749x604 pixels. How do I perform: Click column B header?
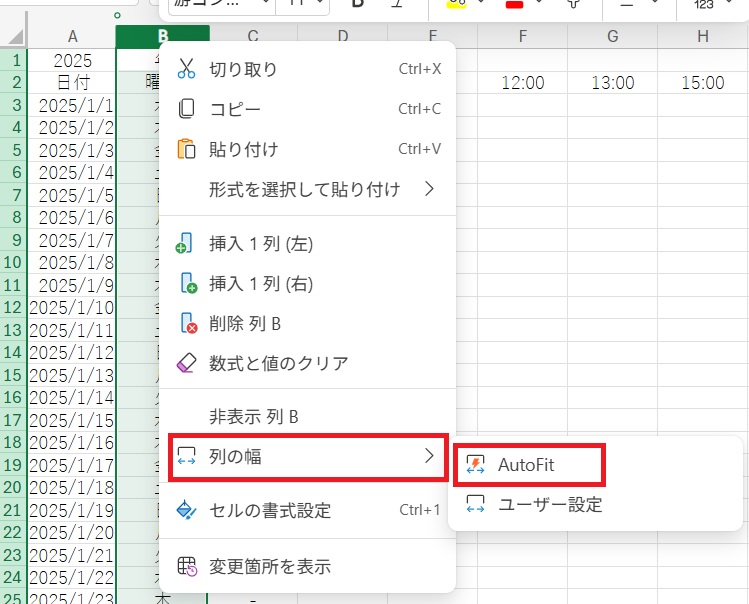162,36
